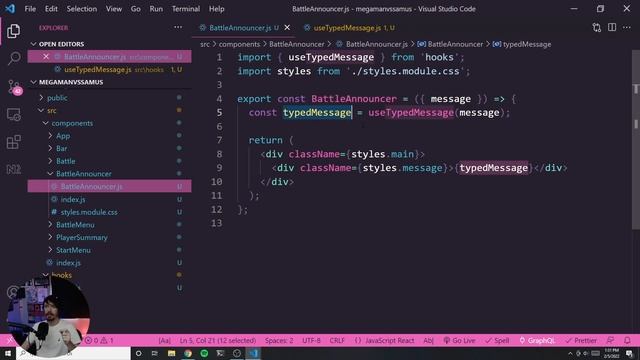Image resolution: width=640 pixels, height=360 pixels.
Task: Open Task View on the taskbar
Action: [155, 353]
